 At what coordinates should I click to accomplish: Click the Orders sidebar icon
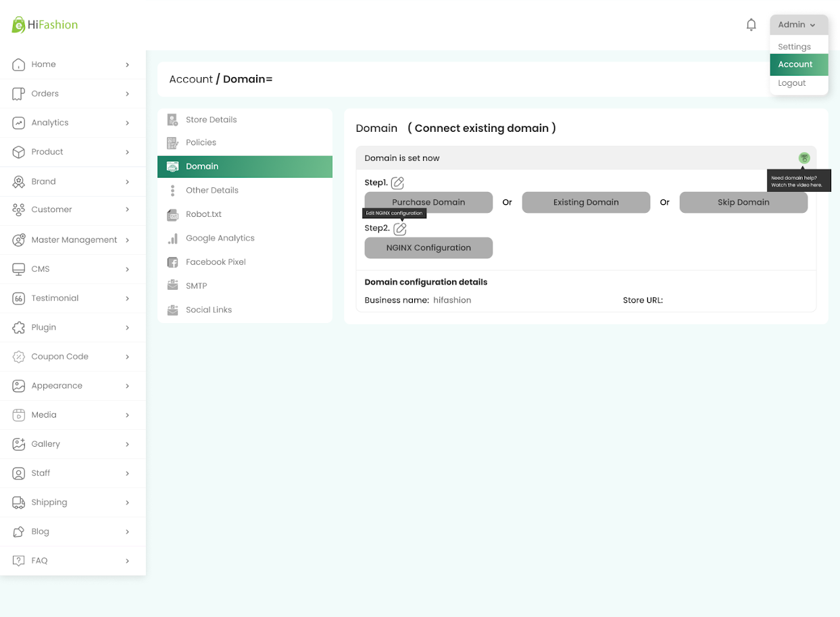click(x=19, y=93)
